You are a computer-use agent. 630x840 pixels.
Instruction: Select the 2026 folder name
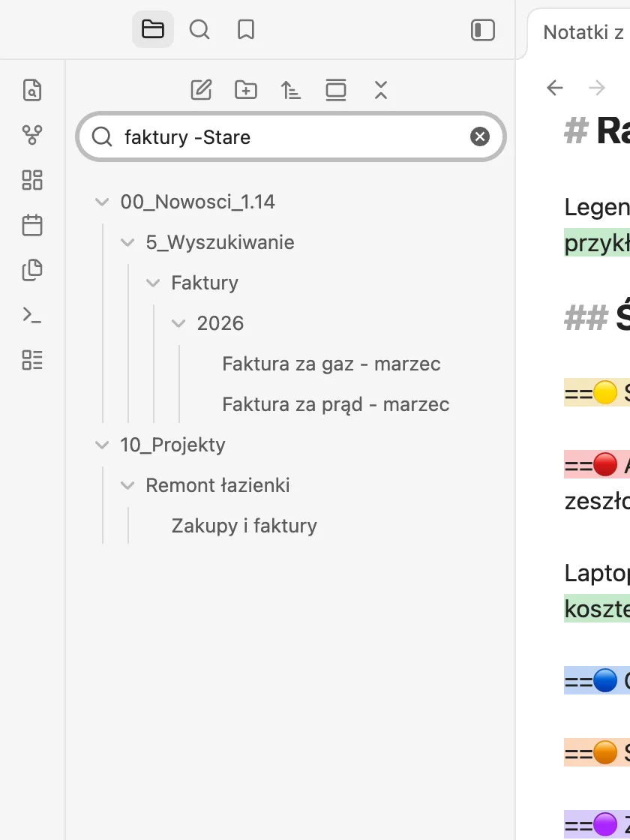click(x=220, y=323)
